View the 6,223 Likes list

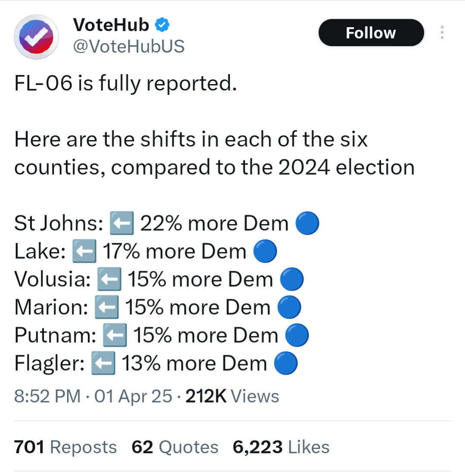coord(281,447)
